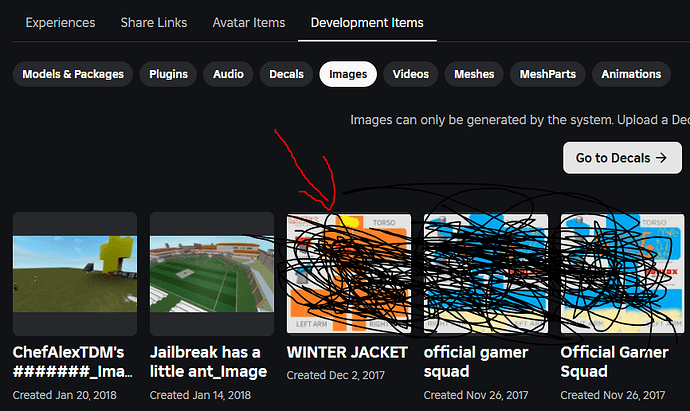This screenshot has width=690, height=411.
Task: Click the 'Images can only be generated' notice
Action: tap(520, 120)
